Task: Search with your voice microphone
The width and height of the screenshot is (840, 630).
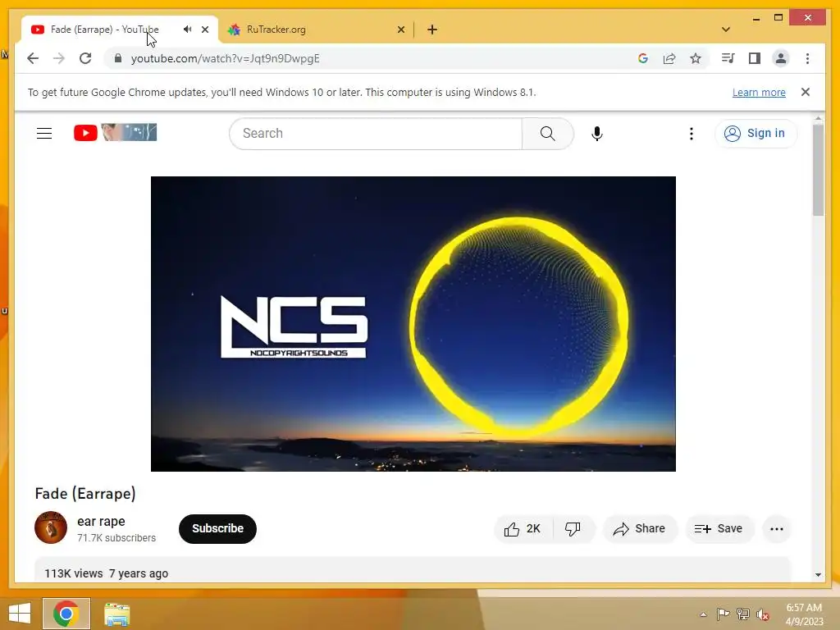Action: point(597,134)
